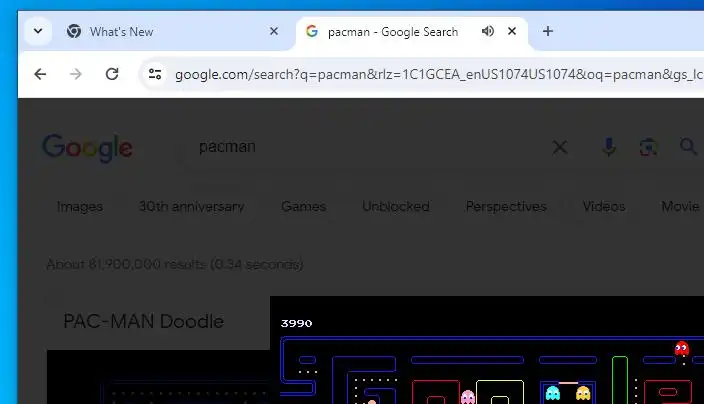Image resolution: width=704 pixels, height=404 pixels.
Task: Open the tab search dropdown arrow
Action: click(38, 31)
